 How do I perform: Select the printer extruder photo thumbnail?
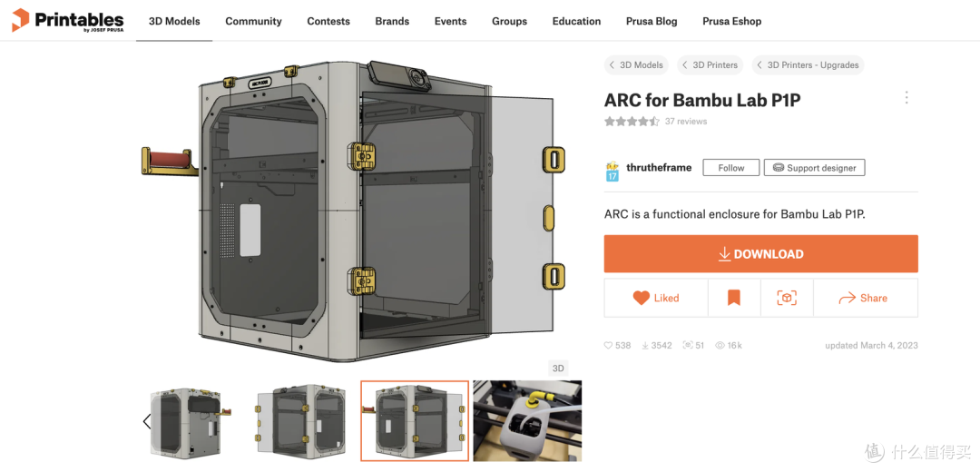coord(527,421)
